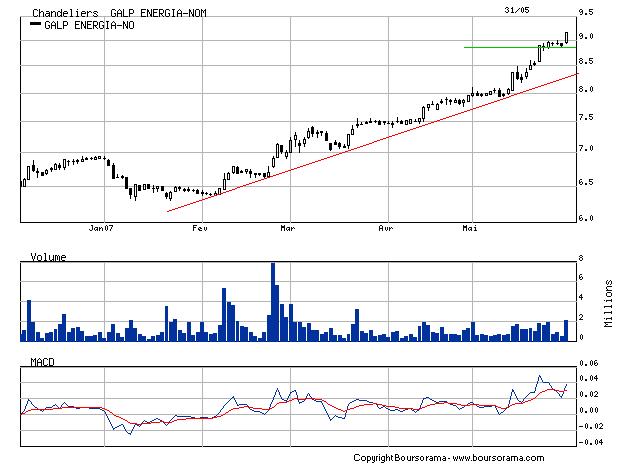The image size is (620, 464).
Task: Click the 6.0 price axis label
Action: (586, 218)
